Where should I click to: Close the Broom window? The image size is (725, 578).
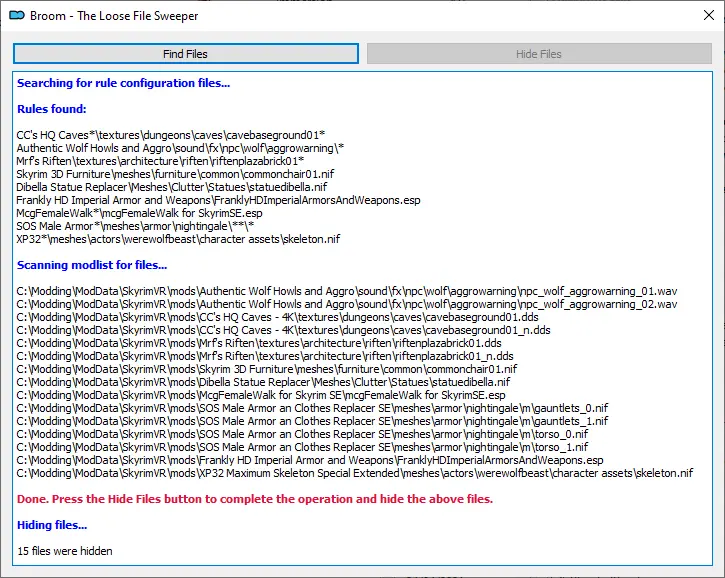coord(708,15)
